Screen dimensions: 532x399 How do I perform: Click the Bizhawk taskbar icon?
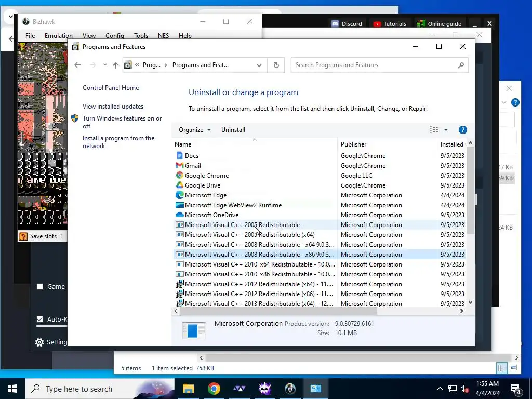click(290, 389)
